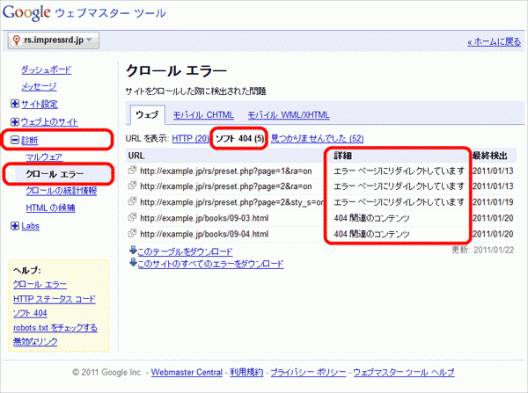Open URL books/09-03.html
Viewport: 528px width, 393px height.
pos(204,218)
